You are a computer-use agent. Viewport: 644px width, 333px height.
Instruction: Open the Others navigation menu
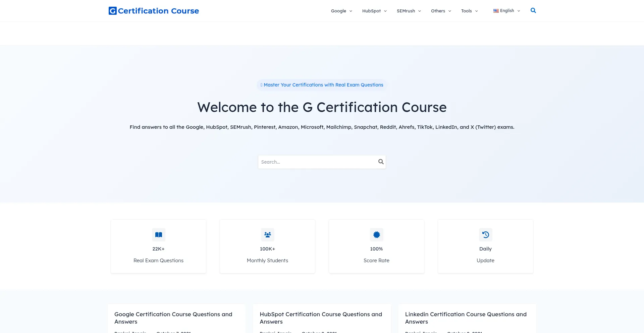tap(441, 11)
